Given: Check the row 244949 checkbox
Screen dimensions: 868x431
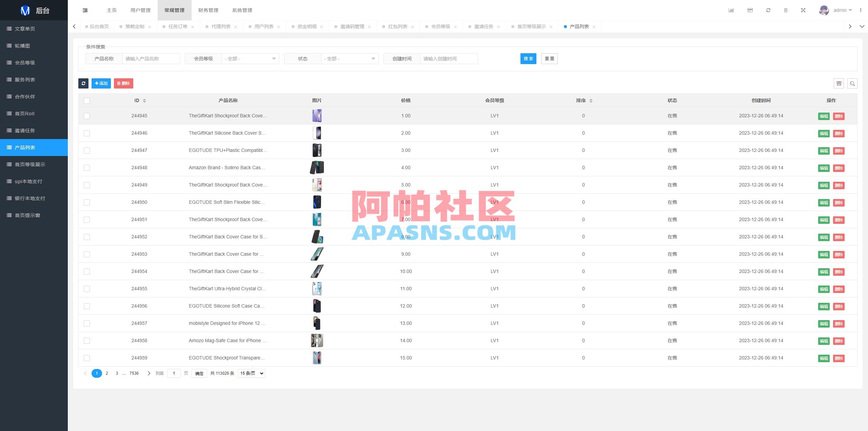Looking at the screenshot, I should click(87, 185).
